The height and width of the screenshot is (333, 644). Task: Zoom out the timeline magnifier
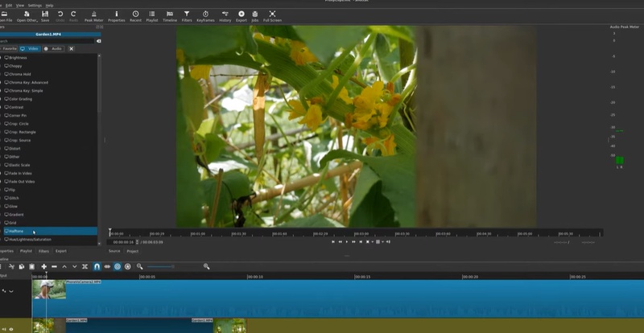click(139, 266)
